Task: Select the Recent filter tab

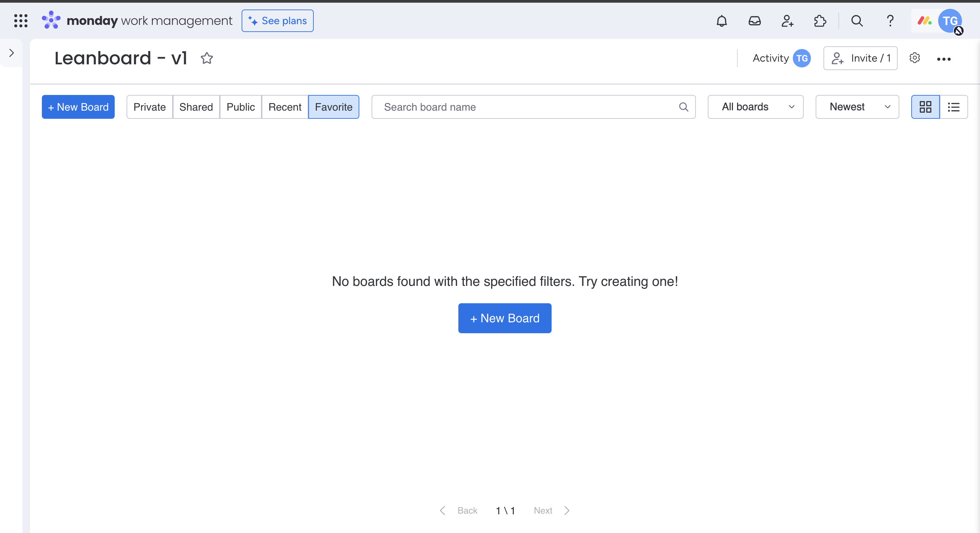Action: (284, 107)
